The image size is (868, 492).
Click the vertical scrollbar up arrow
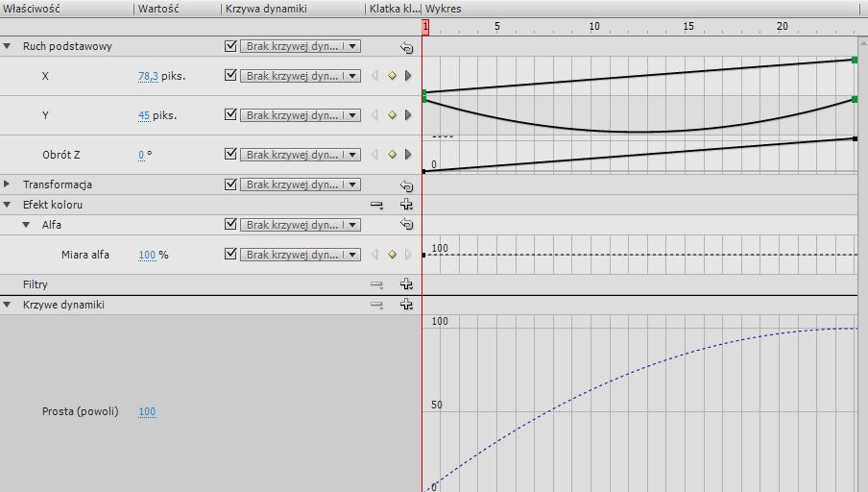[863, 41]
